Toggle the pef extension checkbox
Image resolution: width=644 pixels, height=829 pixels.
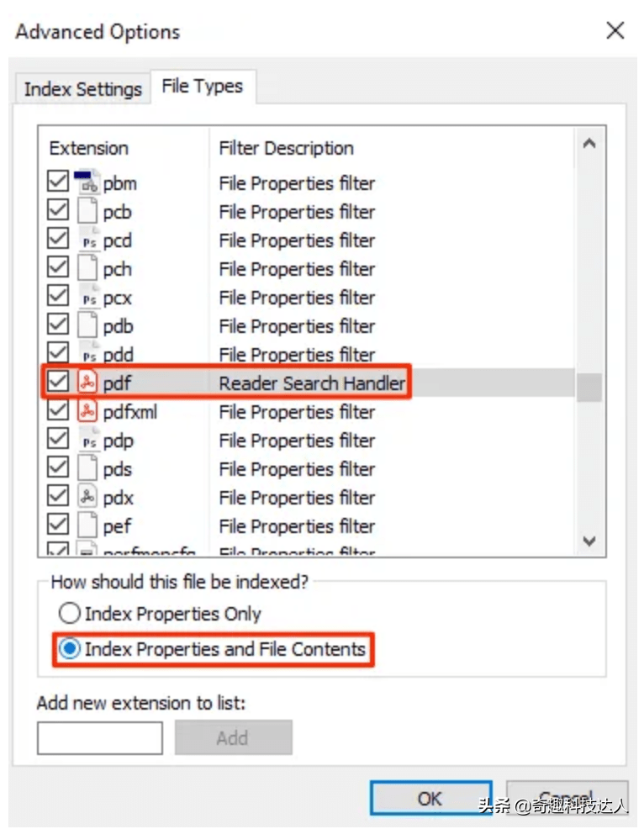coord(58,524)
